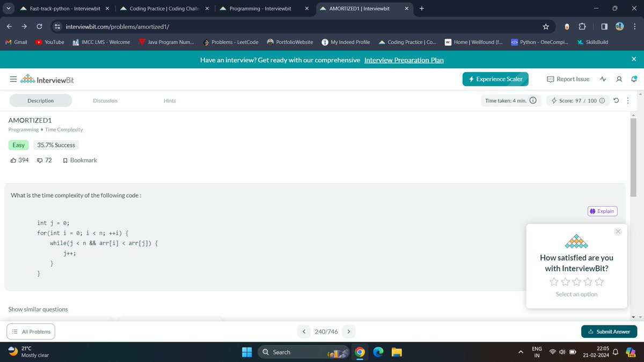Image resolution: width=644 pixels, height=362 pixels.
Task: Open the Gmail bookmark
Action: [16, 42]
